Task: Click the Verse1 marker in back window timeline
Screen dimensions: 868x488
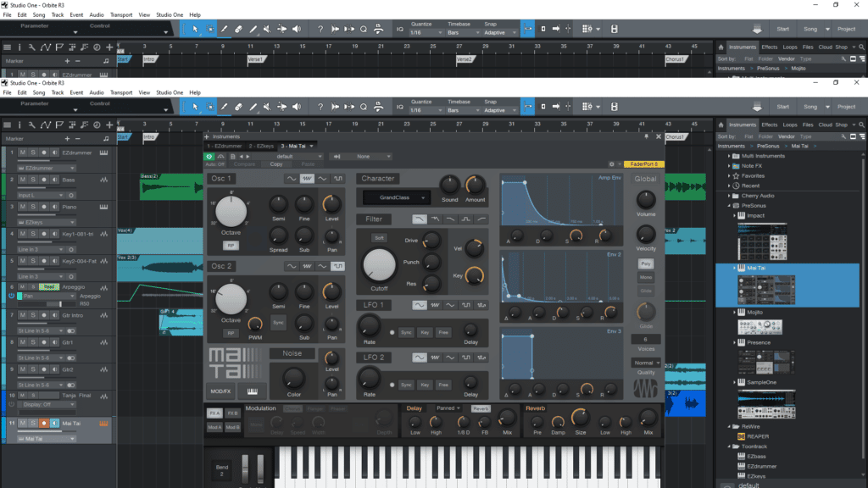Action: [x=256, y=59]
